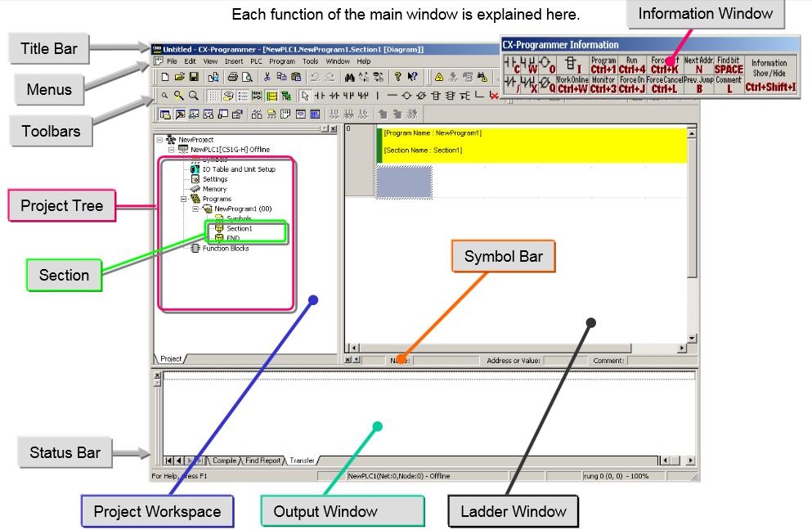The image size is (812, 530).
Task: Select the New Horizontal line tool
Action: click(392, 96)
